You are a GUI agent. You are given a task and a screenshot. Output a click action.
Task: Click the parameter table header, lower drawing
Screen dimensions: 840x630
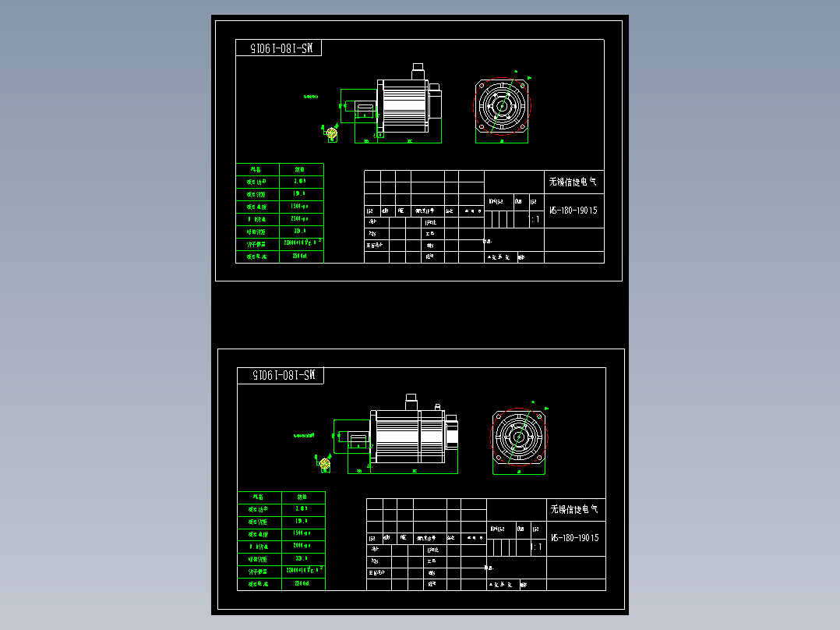point(282,497)
